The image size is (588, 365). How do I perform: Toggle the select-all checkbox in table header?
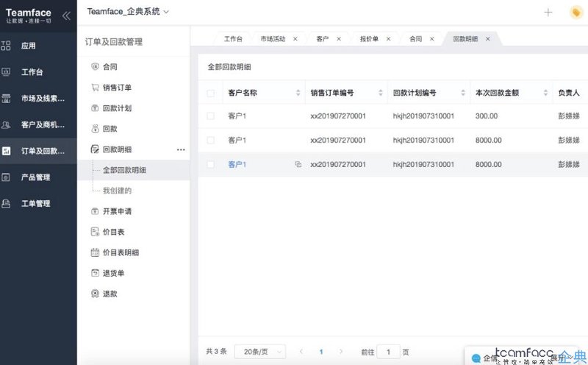click(x=211, y=93)
